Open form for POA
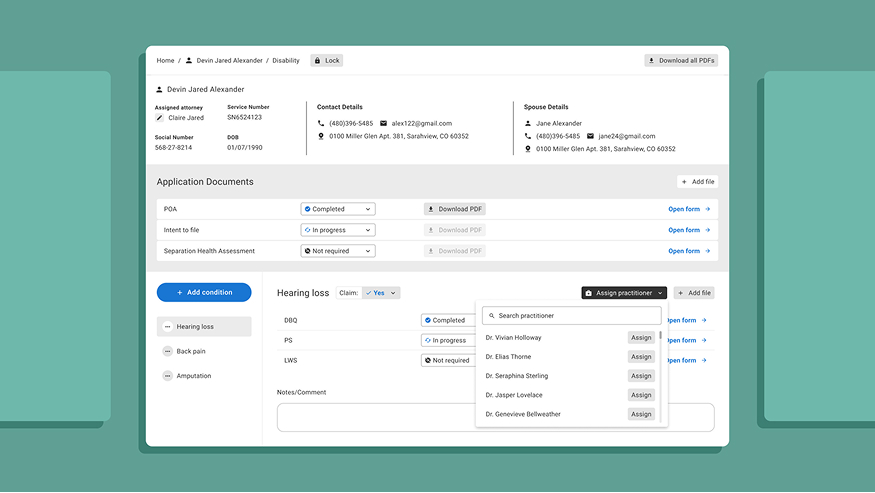The image size is (875, 493). (x=689, y=209)
